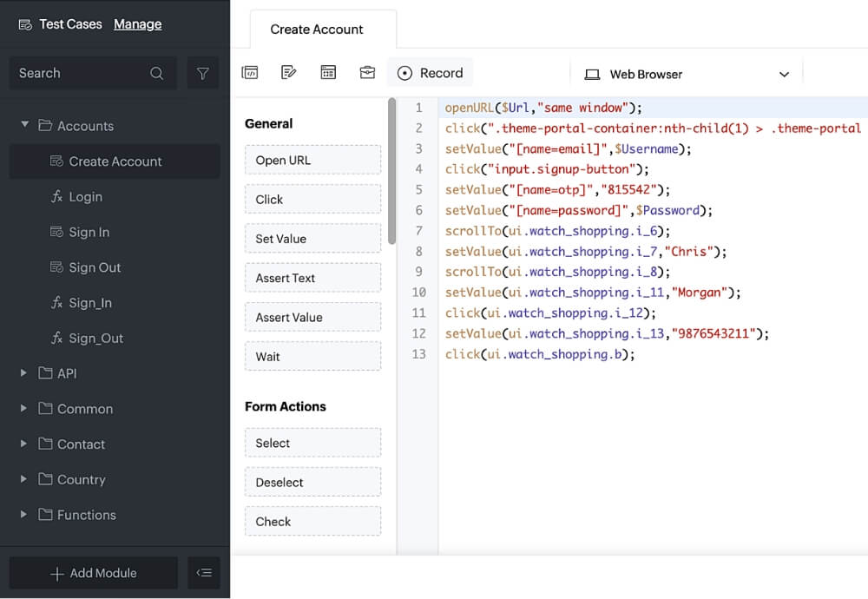Open the Manage link

(137, 24)
